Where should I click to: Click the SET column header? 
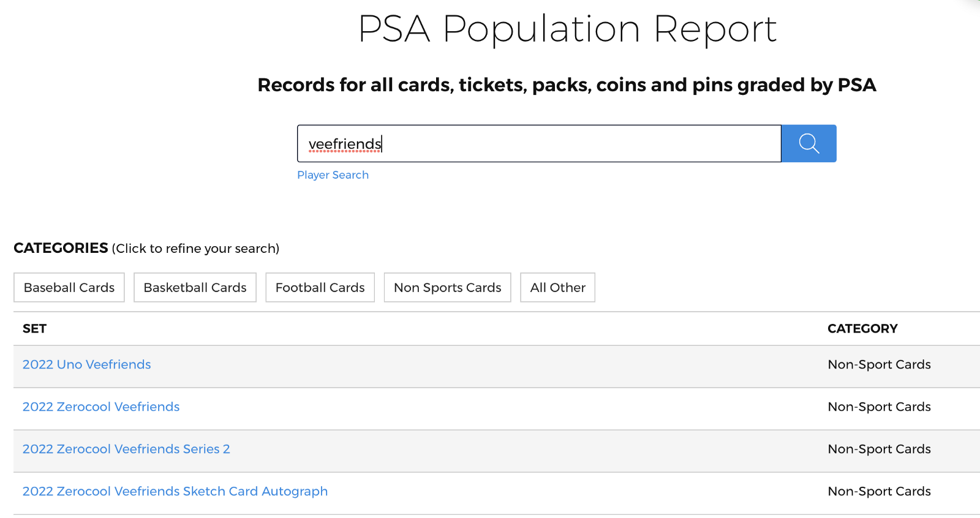click(x=34, y=329)
